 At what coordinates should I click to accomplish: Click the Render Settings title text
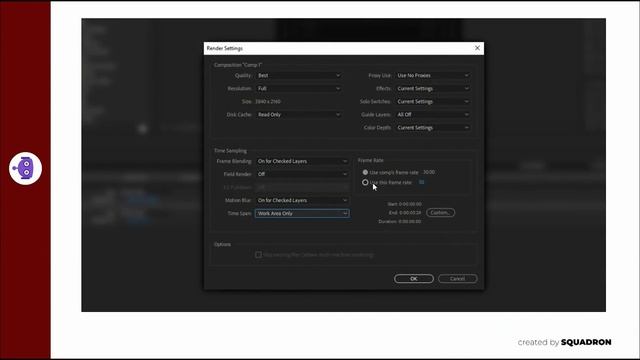[225, 48]
